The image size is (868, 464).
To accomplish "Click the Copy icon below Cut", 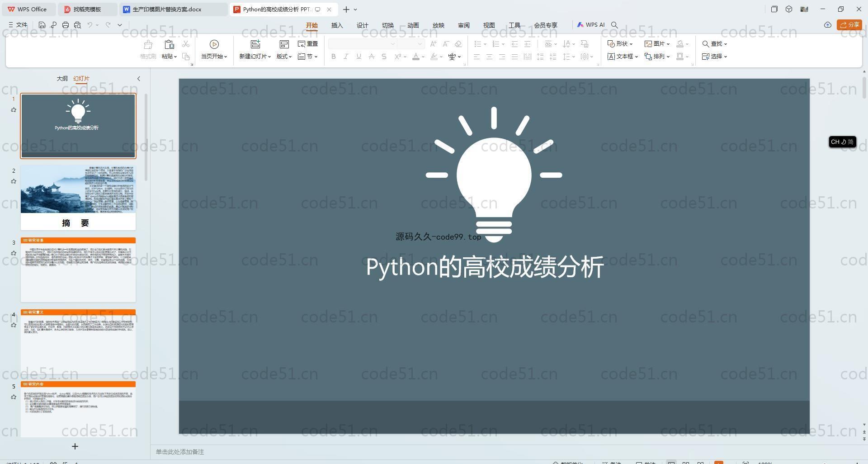I will pos(186,57).
